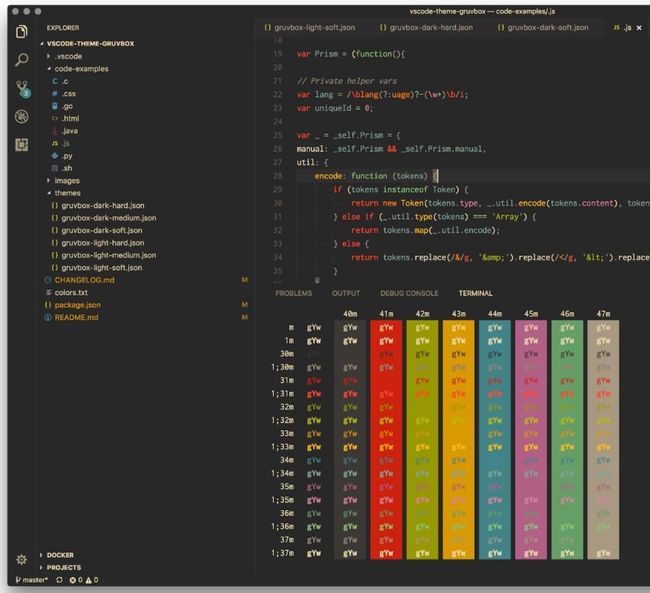The image size is (650, 593).
Task: Collapse the code-examples folder
Action: click(81, 69)
